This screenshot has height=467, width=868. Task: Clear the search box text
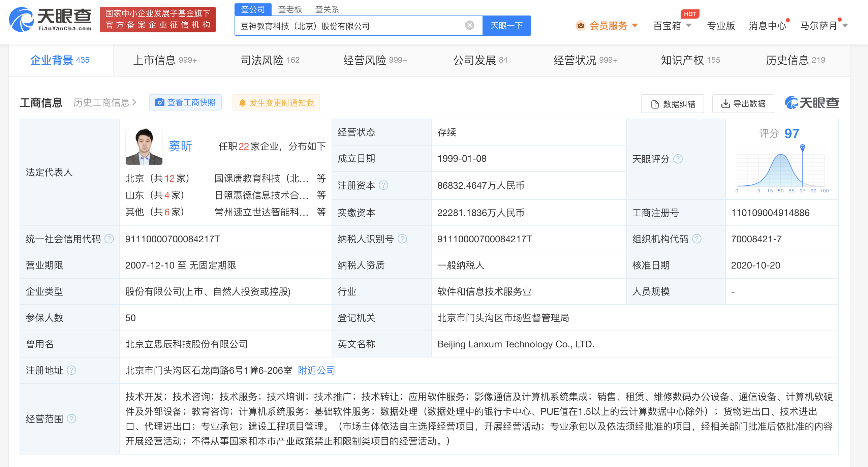pyautogui.click(x=469, y=25)
